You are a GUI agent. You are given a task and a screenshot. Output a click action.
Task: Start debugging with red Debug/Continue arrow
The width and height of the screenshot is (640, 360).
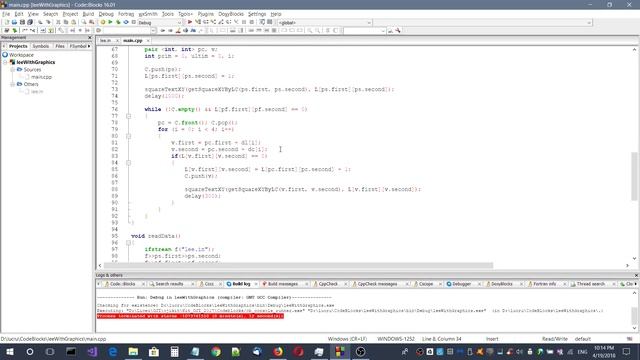point(190,22)
